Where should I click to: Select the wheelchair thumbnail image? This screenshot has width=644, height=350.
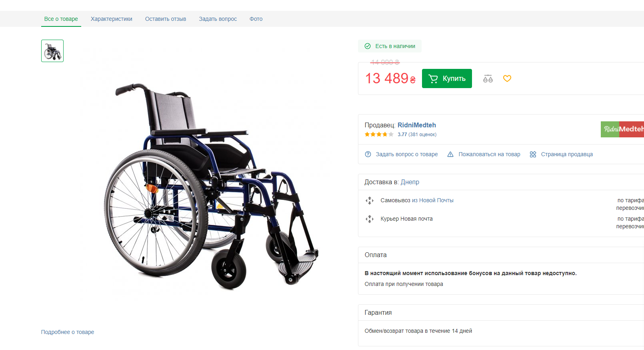(x=52, y=51)
